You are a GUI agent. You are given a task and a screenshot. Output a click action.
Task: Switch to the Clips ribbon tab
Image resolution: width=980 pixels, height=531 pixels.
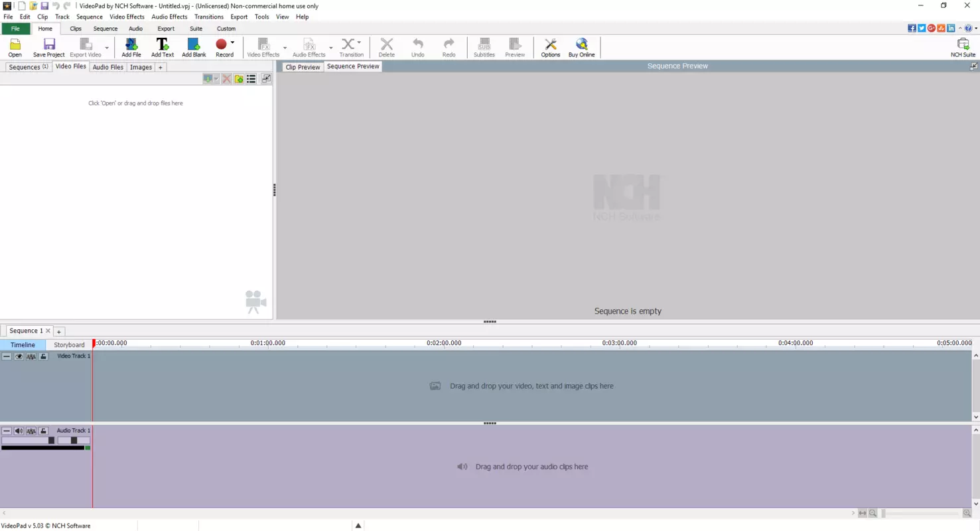(76, 29)
